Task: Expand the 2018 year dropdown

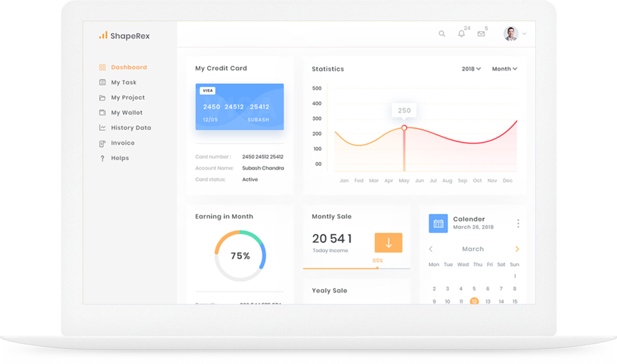Action: 471,69
